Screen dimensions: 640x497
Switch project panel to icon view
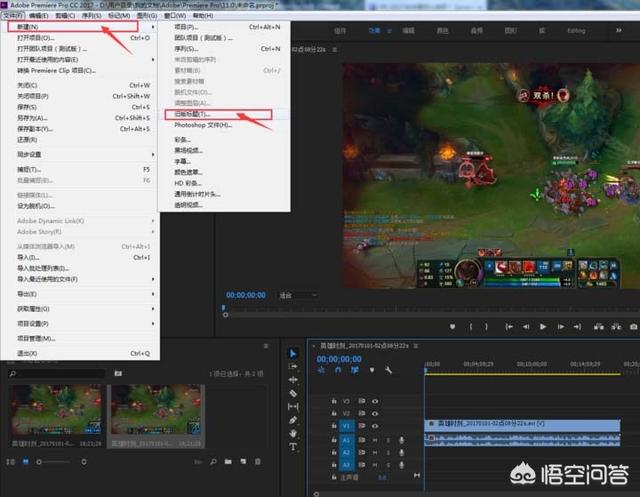pos(25,462)
